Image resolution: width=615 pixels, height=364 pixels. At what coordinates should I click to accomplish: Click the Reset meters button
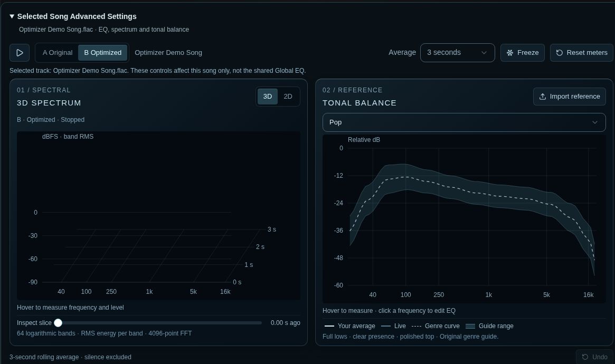pos(582,53)
